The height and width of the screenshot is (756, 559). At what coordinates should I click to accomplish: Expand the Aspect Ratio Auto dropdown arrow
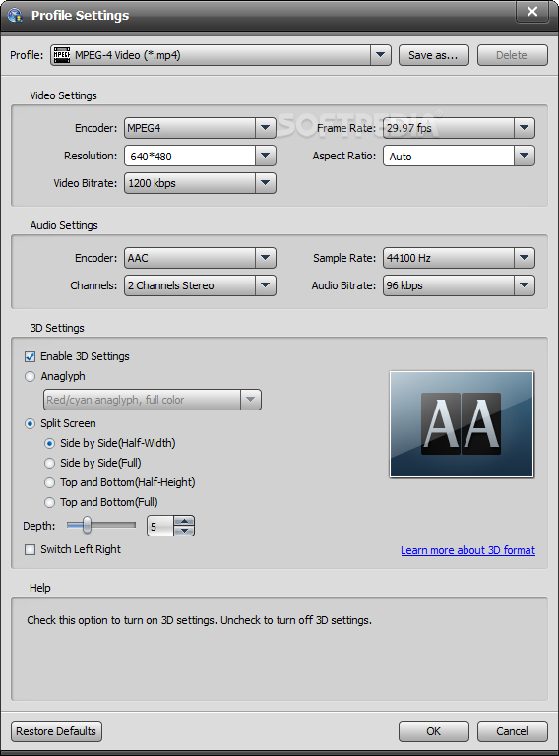coord(525,156)
